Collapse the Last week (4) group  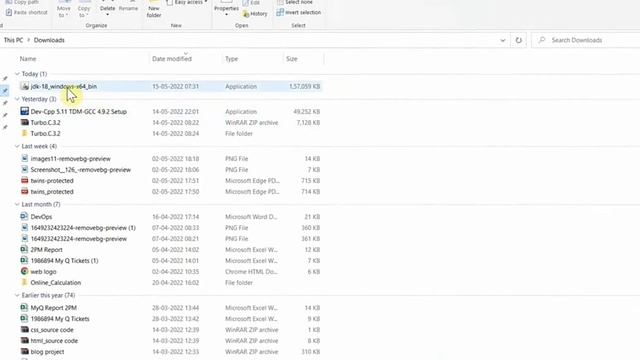point(17,146)
